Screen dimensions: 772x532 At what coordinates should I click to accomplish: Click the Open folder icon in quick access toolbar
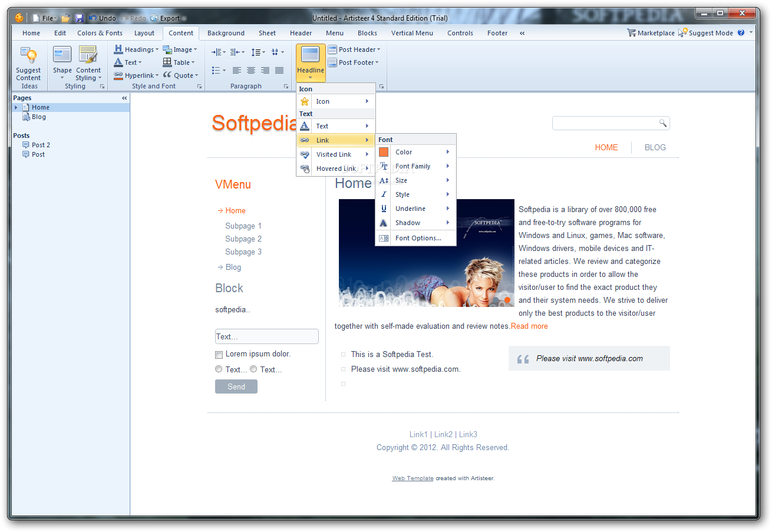[66, 18]
